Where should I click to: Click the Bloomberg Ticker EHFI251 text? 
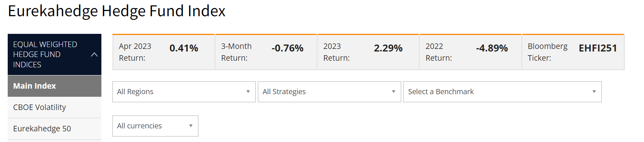(x=598, y=48)
